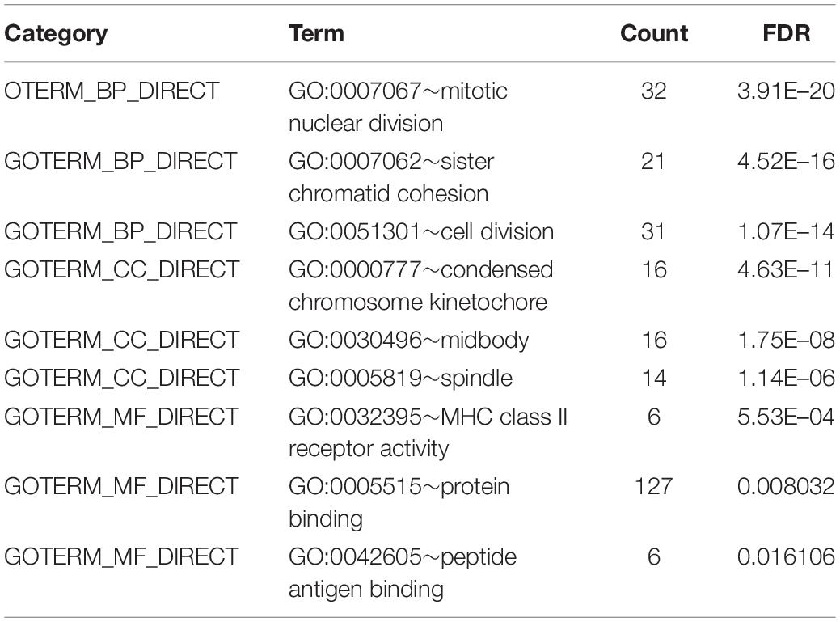Image resolution: width=840 pixels, height=622 pixels.
Task: Click the FDR value 5.53E-04
Action: [786, 417]
